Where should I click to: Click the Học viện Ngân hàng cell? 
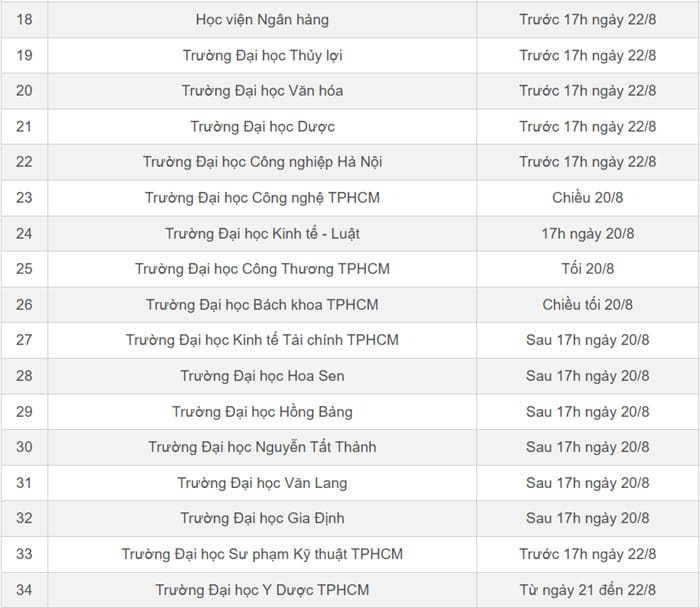(x=262, y=20)
